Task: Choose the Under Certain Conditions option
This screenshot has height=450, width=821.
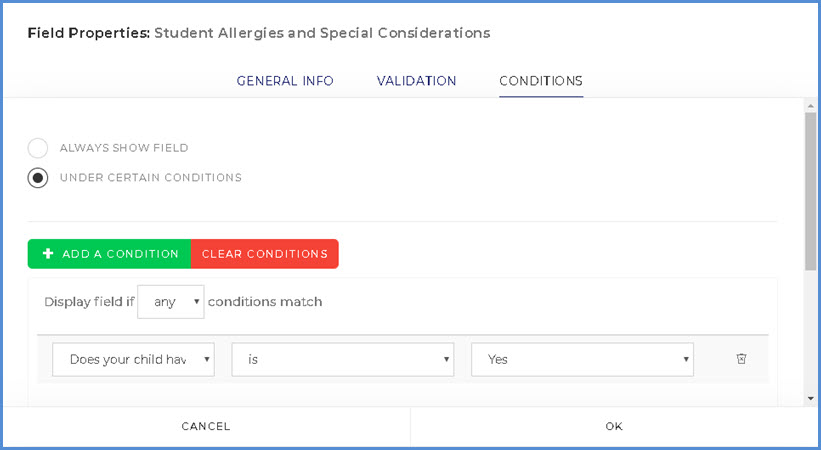Action: pyautogui.click(x=38, y=178)
